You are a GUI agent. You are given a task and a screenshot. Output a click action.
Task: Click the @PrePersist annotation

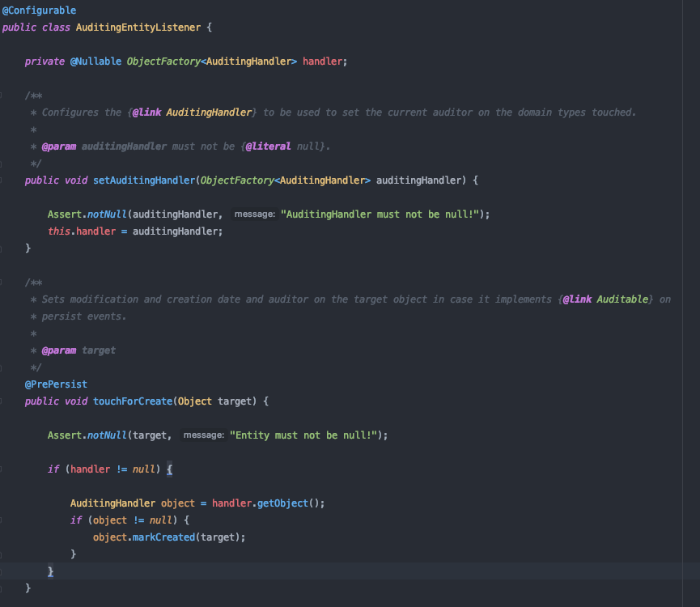(57, 384)
